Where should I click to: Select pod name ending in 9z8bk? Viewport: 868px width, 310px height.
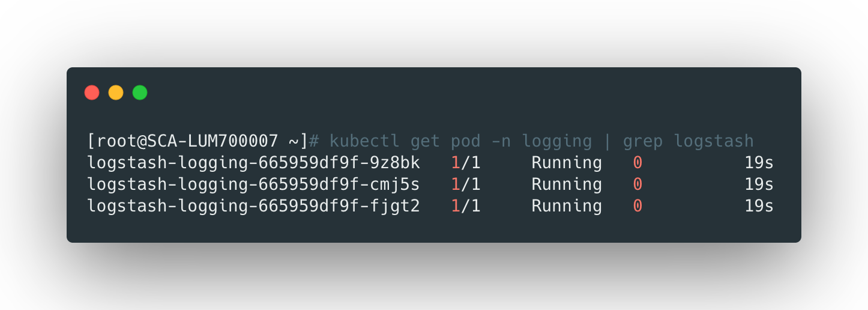[253, 163]
